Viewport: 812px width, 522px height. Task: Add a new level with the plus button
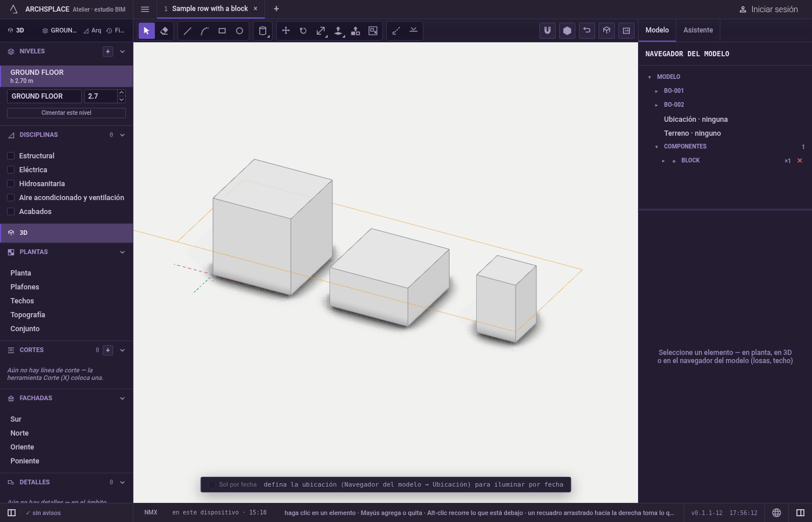pos(108,52)
